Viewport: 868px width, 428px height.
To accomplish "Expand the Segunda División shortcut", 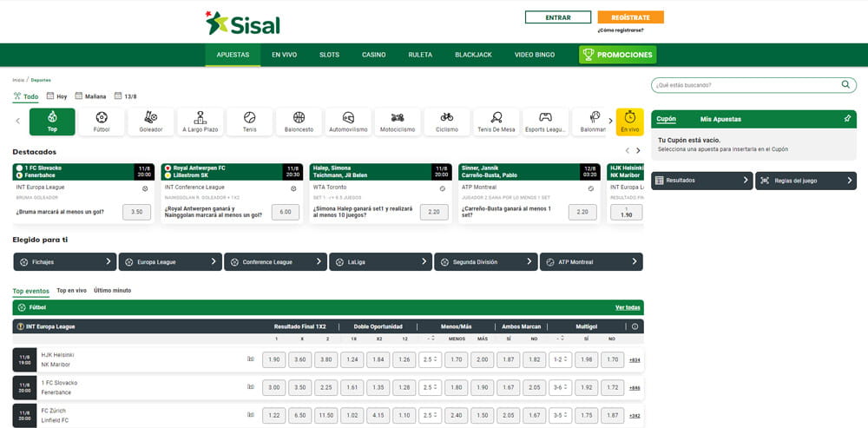I will click(x=486, y=262).
